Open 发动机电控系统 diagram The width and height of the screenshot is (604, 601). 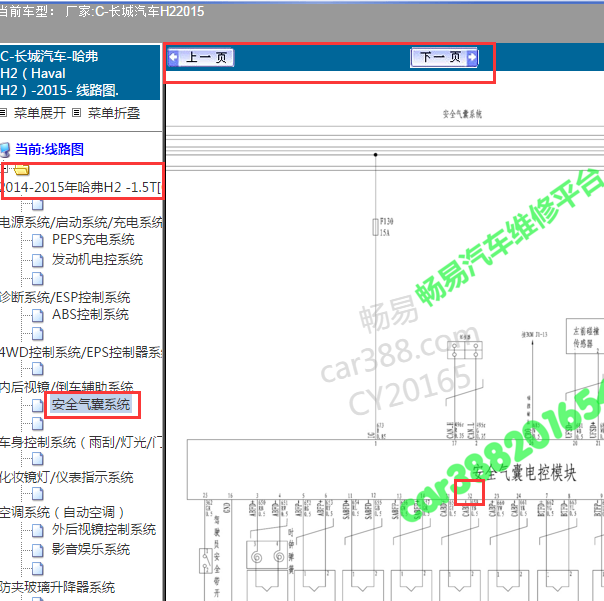97,259
